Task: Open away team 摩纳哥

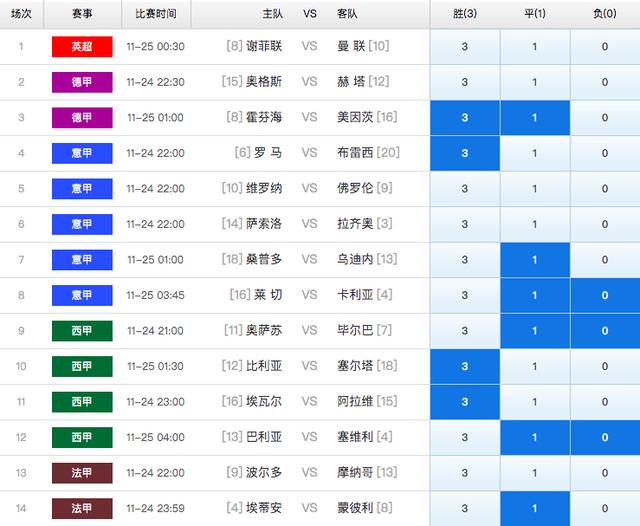Action: click(x=355, y=472)
